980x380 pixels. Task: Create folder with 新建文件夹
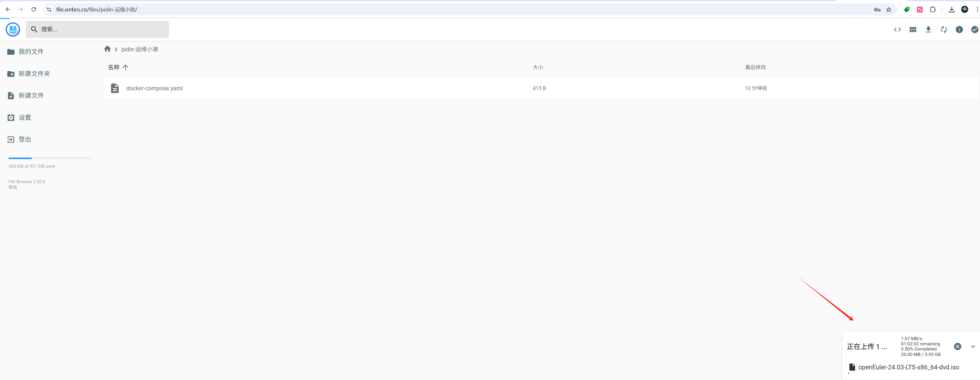point(34,74)
